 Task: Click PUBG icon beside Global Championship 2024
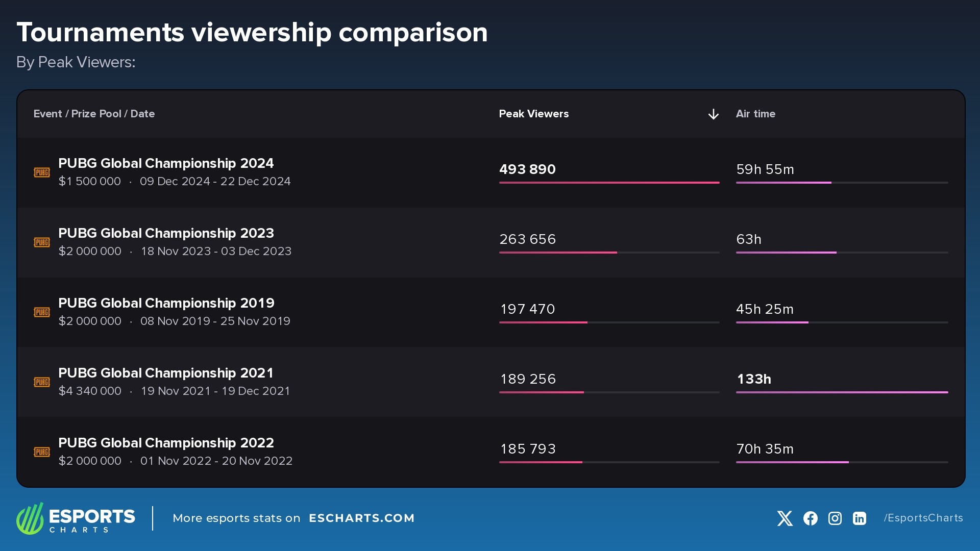point(42,172)
